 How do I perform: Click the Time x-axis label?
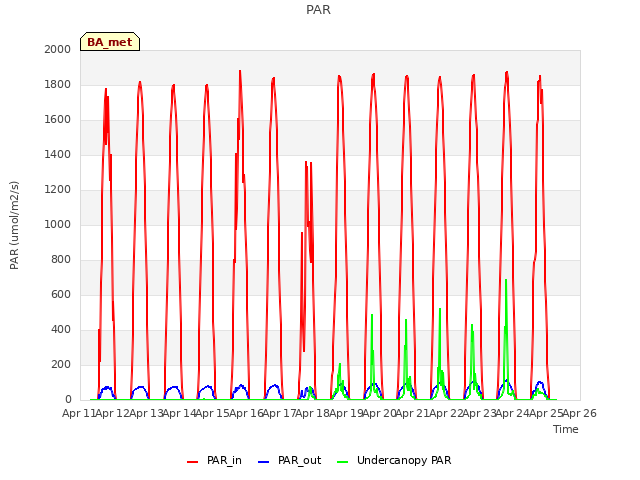pyautogui.click(x=566, y=429)
